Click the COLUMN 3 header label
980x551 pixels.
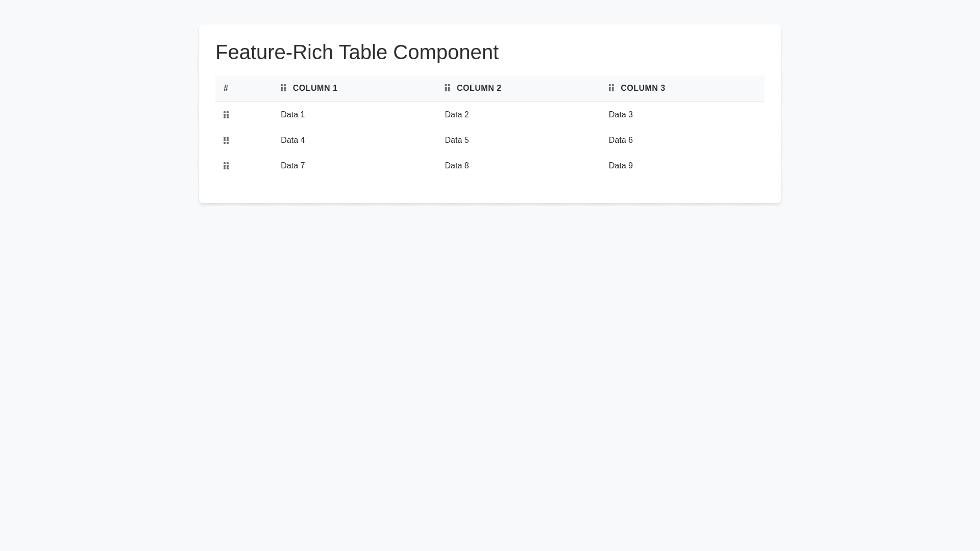[x=643, y=88]
